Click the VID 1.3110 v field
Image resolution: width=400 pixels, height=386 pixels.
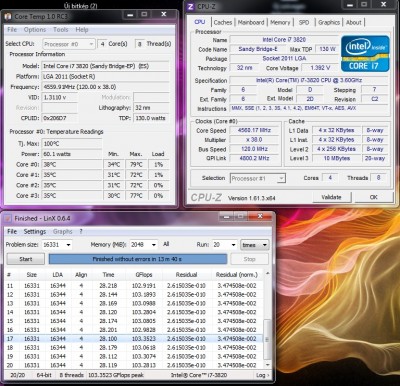pyautogui.click(x=60, y=97)
